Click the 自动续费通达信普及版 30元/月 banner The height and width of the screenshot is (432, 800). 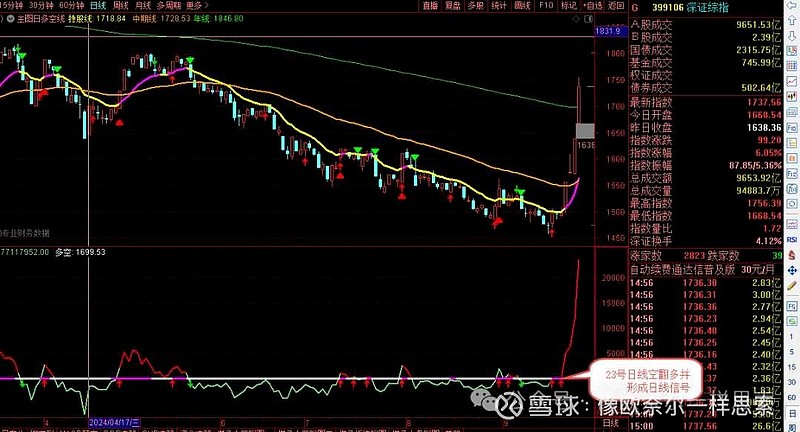coord(702,269)
